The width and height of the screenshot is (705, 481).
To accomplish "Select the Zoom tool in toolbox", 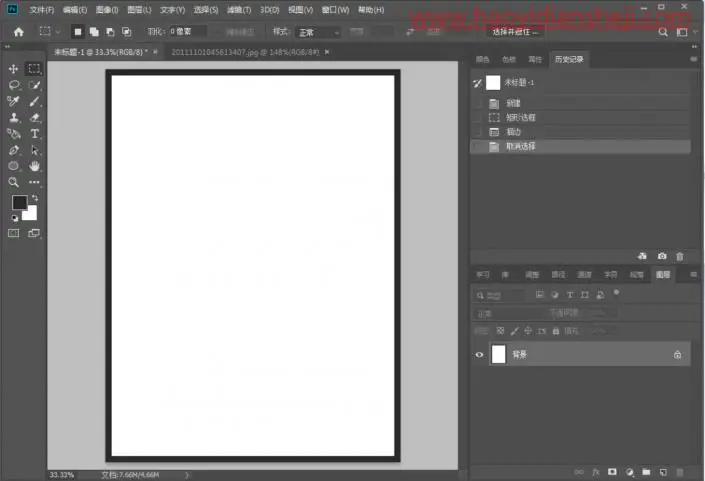I will click(13, 182).
